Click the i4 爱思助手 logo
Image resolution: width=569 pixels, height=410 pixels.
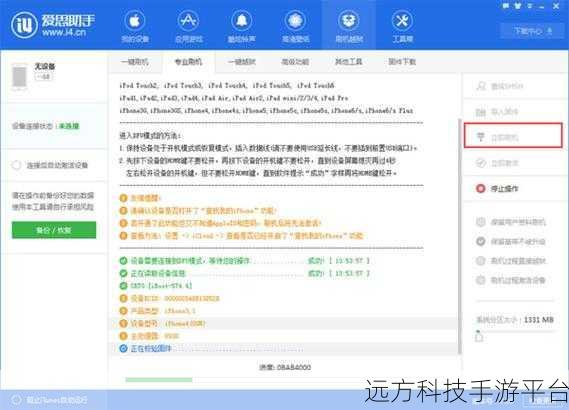tap(53, 25)
